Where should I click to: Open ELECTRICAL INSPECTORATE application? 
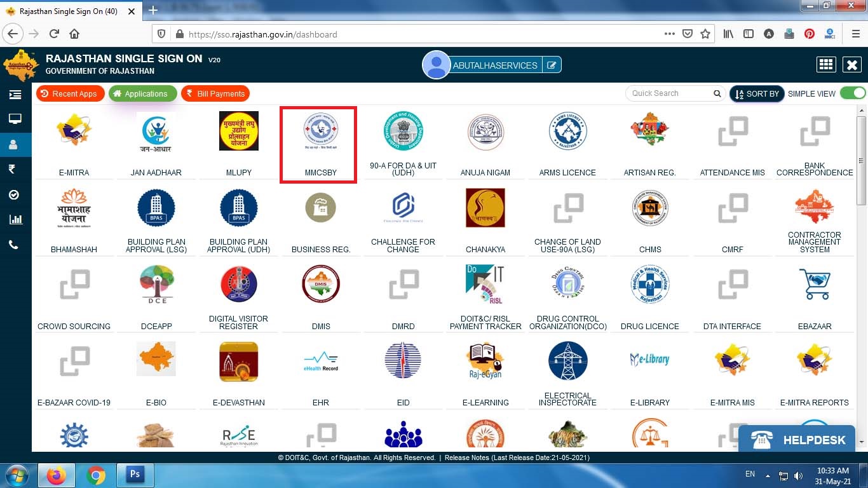point(567,360)
